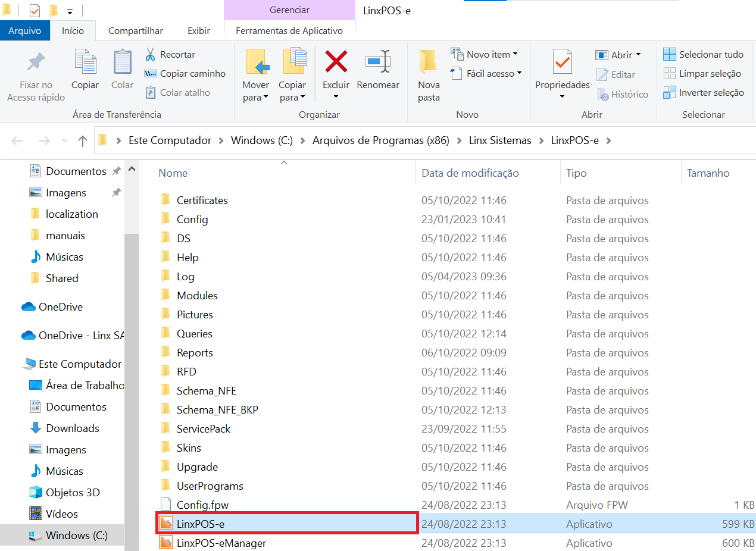756x551 pixels.
Task: Click Limpar seleção
Action: pyautogui.click(x=702, y=74)
